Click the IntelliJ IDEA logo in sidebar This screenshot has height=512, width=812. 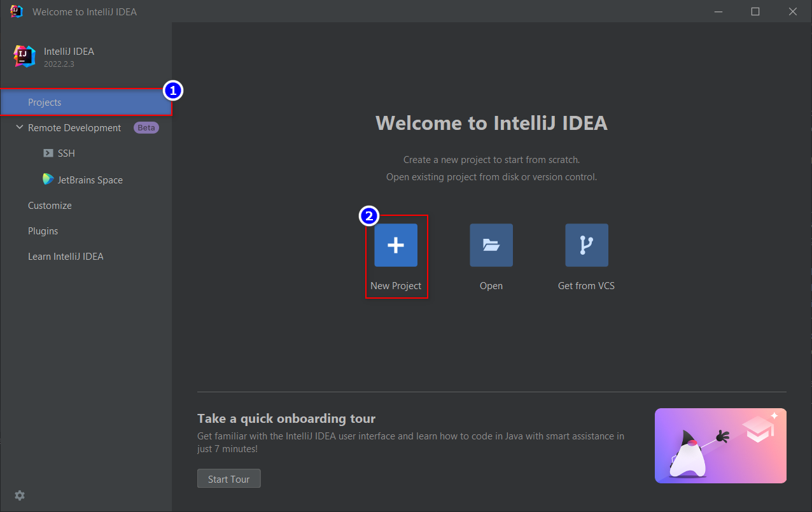pos(24,56)
